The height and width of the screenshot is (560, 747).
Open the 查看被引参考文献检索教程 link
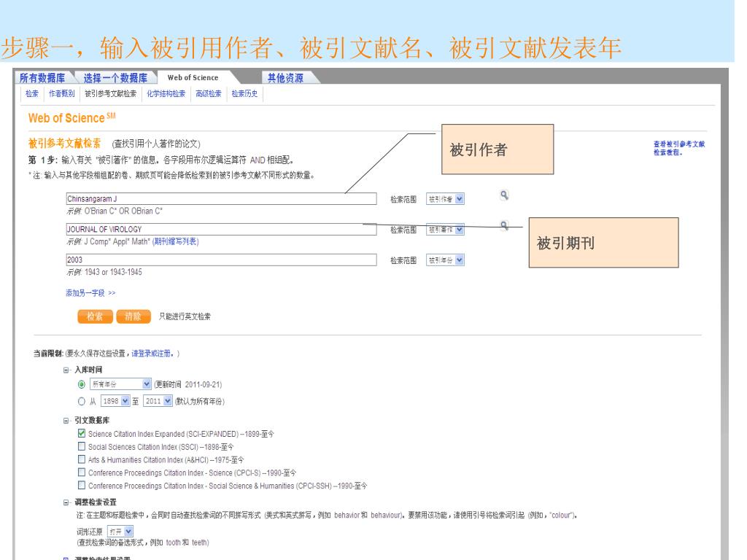[679, 147]
